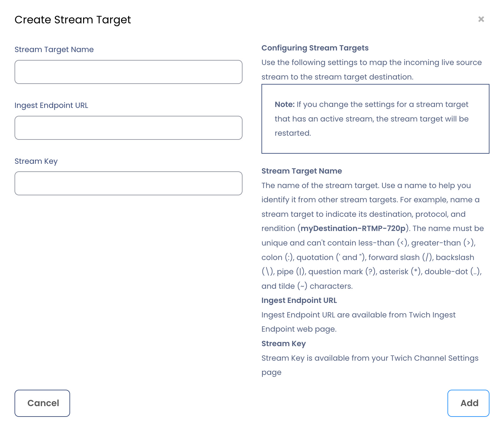
Task: Click the bold Stream Key help heading
Action: (283, 344)
